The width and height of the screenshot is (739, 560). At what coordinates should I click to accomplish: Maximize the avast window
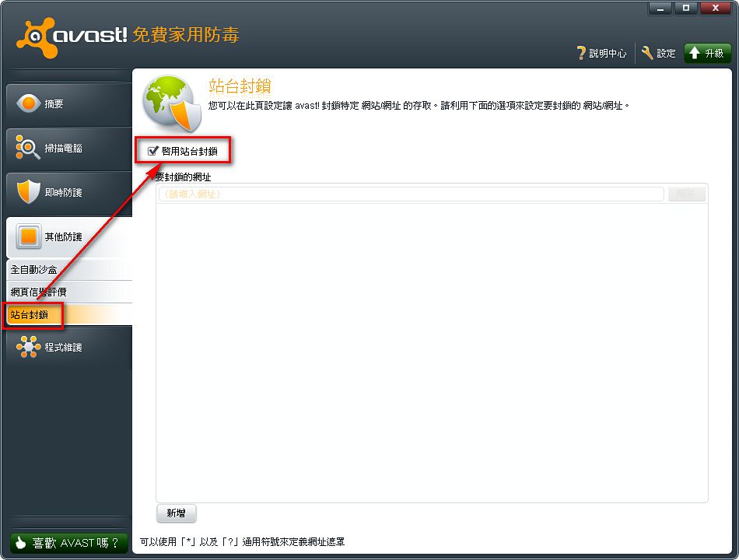[x=686, y=8]
